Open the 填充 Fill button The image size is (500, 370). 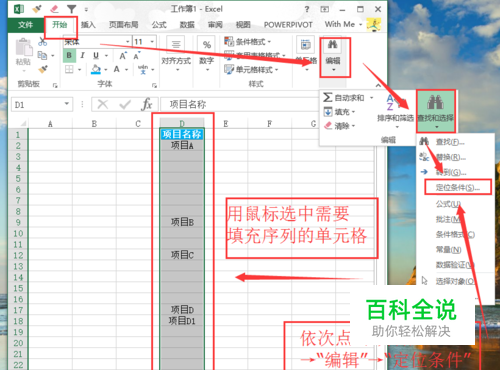[x=340, y=112]
